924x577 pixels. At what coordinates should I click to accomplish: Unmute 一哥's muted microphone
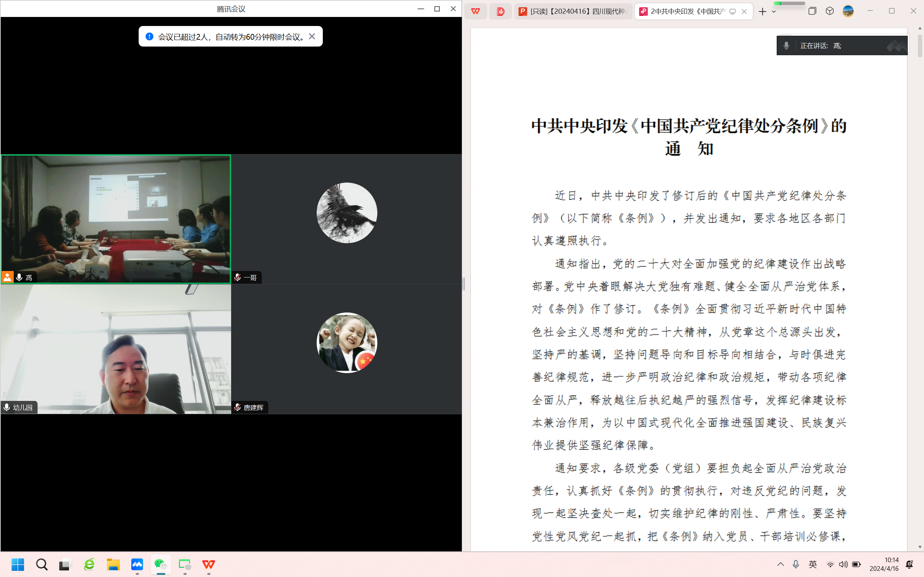click(x=237, y=277)
